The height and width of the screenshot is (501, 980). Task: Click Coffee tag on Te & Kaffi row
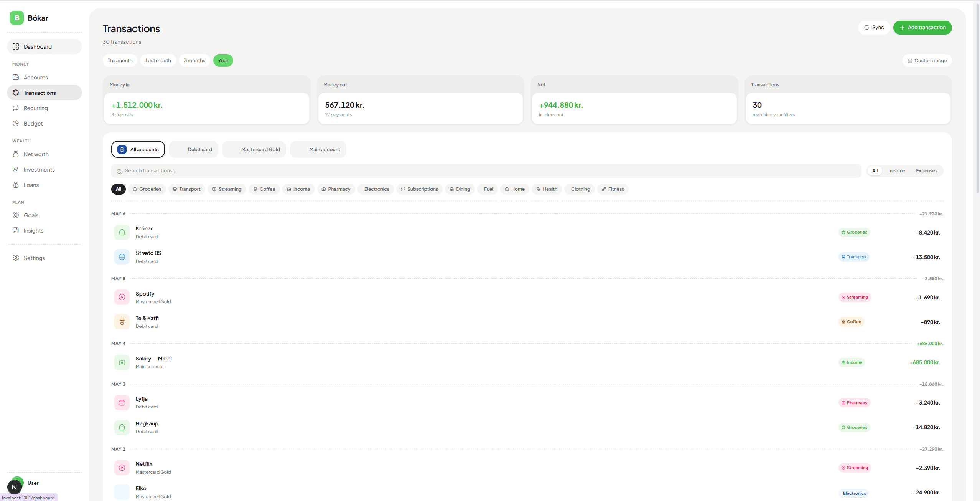coord(851,322)
